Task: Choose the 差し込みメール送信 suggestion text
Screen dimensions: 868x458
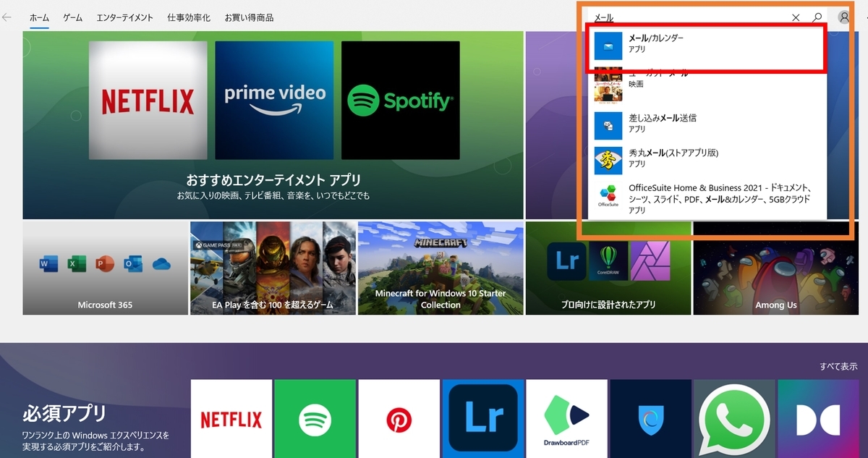Action: click(x=663, y=117)
